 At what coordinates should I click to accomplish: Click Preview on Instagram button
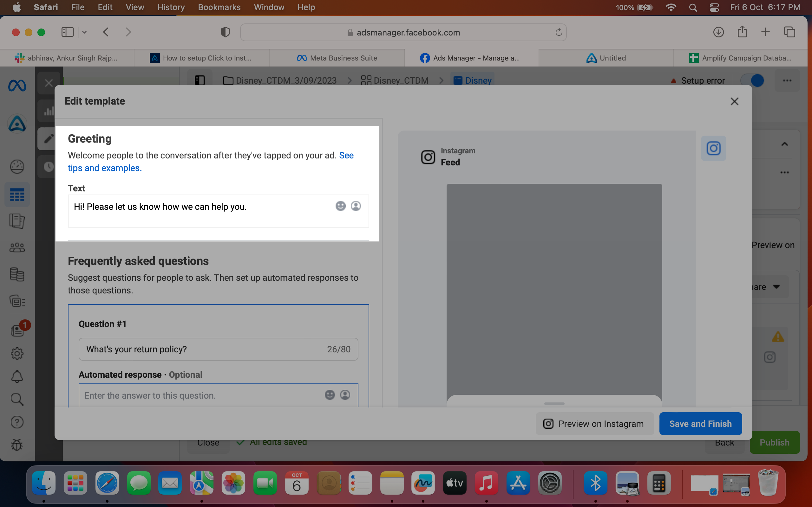pyautogui.click(x=594, y=424)
